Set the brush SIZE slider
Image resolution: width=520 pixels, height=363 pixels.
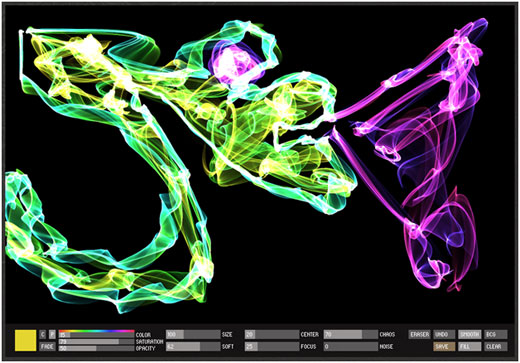click(193, 334)
